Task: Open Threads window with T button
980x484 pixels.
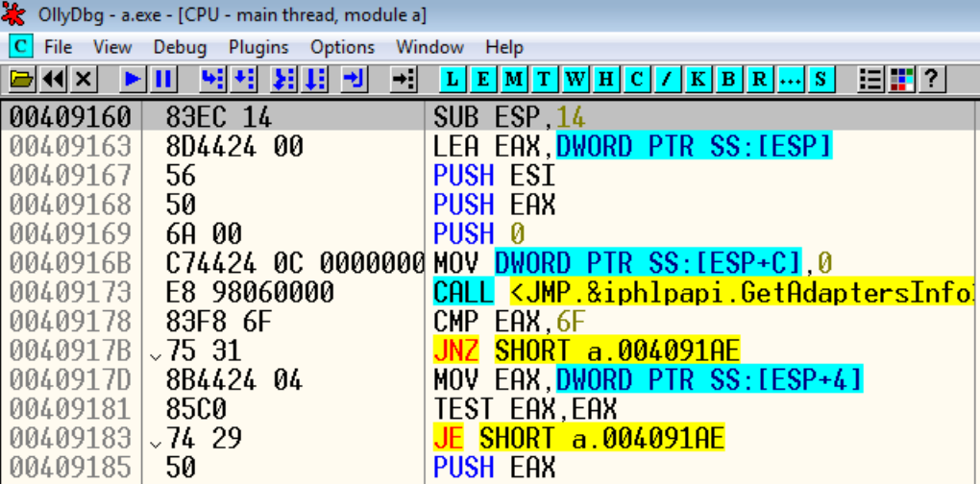Action: [545, 79]
